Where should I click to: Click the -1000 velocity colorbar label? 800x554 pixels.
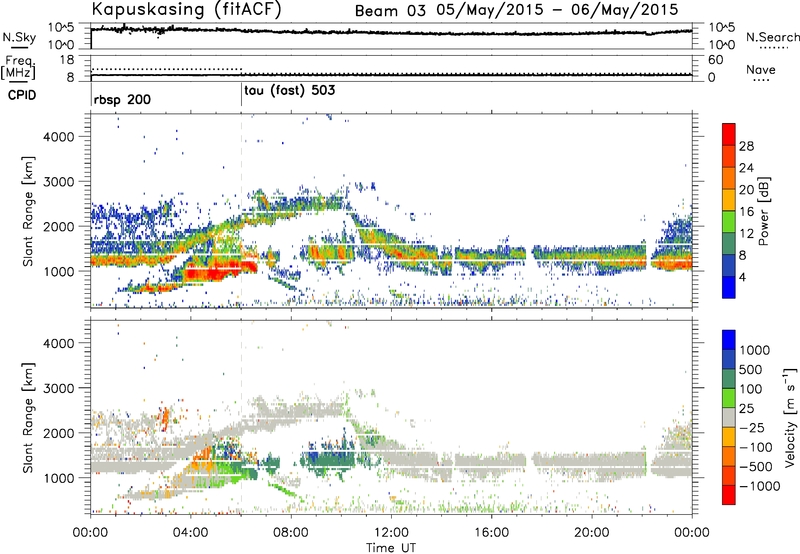click(x=760, y=486)
